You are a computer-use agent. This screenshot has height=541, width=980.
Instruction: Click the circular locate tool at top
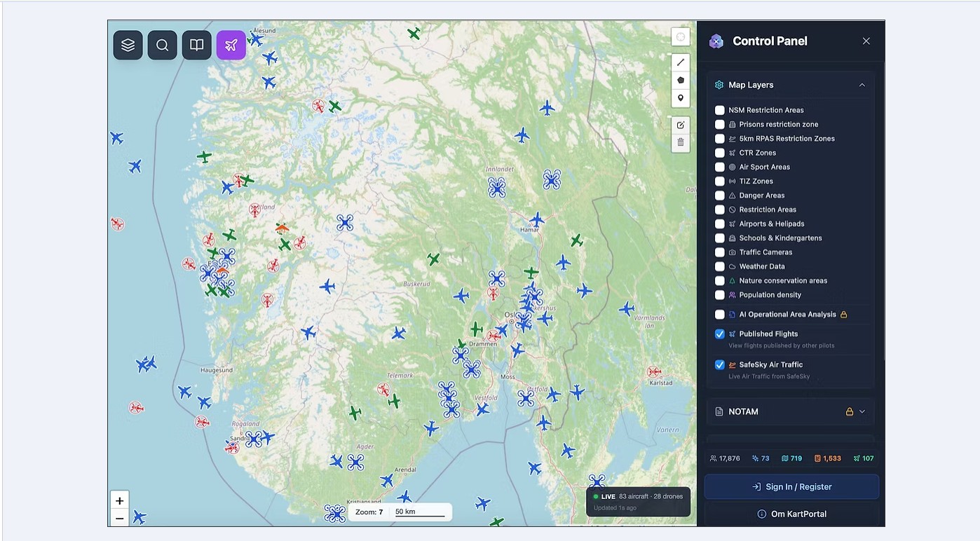(x=681, y=36)
